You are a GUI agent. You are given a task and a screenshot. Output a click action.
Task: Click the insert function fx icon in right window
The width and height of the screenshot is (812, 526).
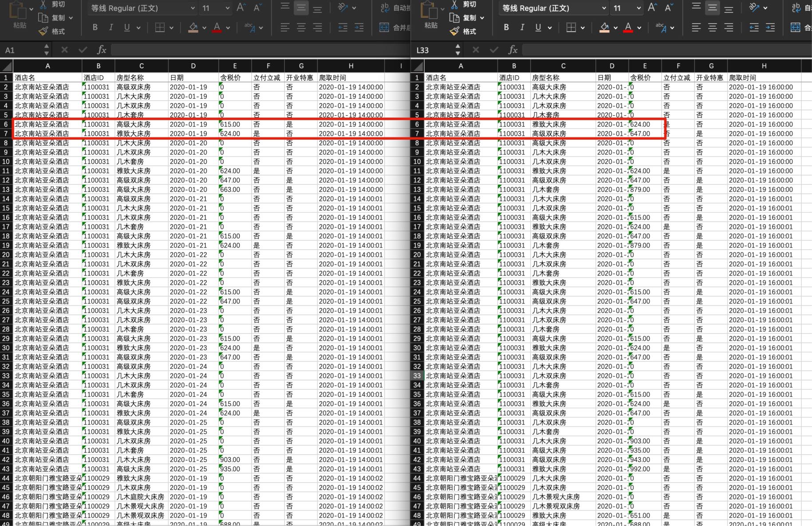pos(513,50)
